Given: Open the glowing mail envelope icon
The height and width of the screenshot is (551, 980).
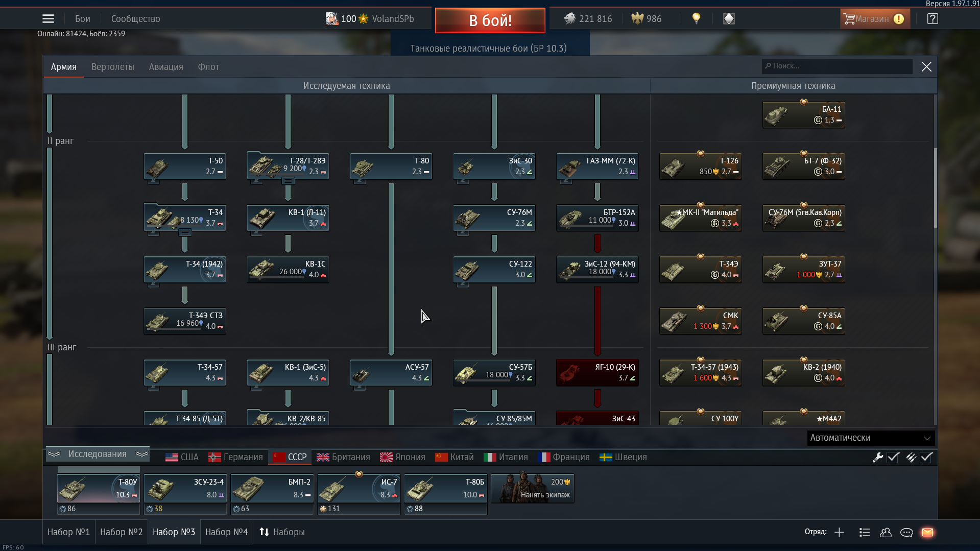Looking at the screenshot, I should [927, 532].
